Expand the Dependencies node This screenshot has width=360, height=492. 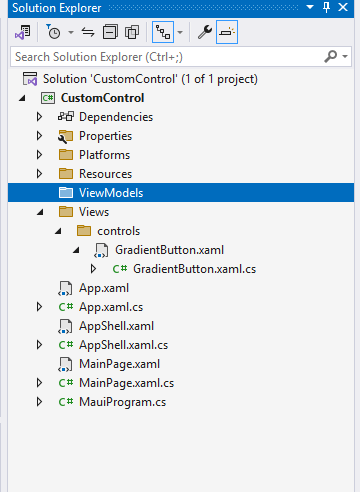[x=39, y=117]
